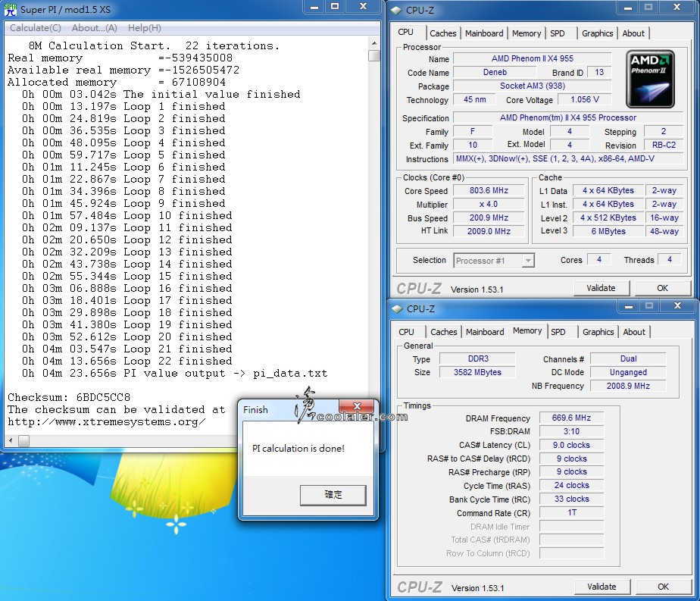Click the 'Checksum: 6BDC5CC8' line in Super PI
This screenshot has height=601, width=700.
pos(69,397)
